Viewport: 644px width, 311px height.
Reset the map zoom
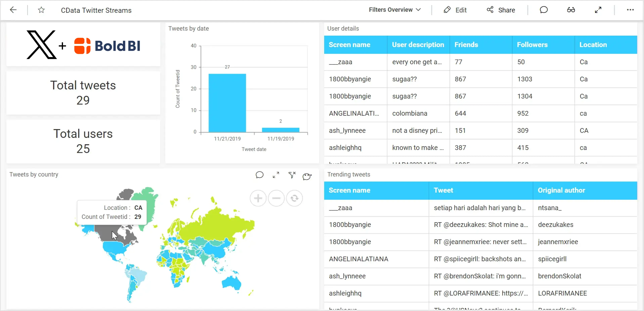[x=294, y=198]
